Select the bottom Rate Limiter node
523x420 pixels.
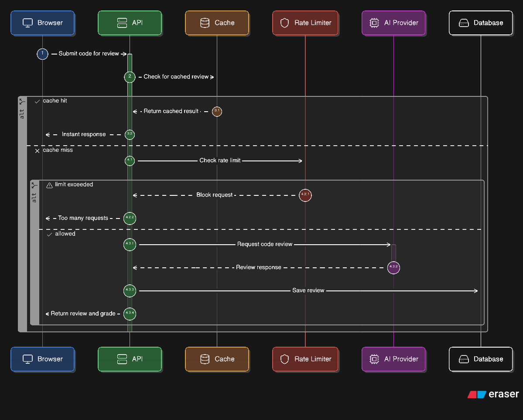click(x=305, y=359)
